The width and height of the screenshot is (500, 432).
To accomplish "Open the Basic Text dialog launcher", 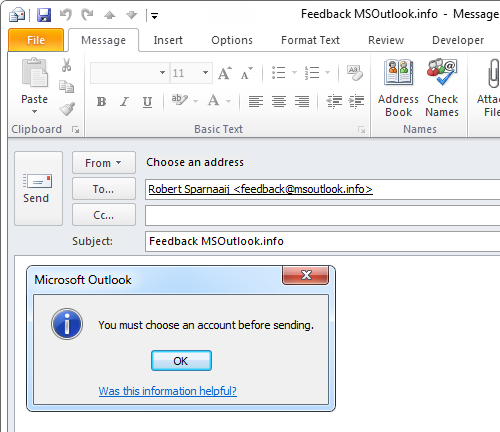I will click(361, 130).
